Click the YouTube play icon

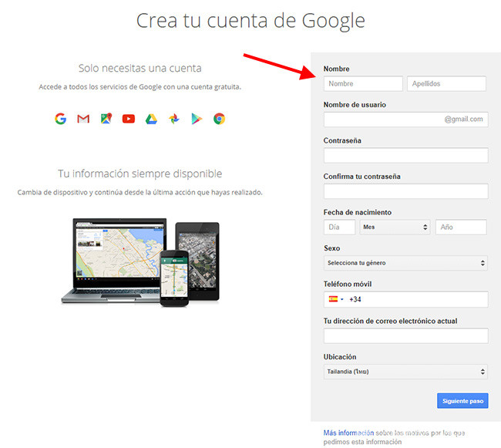(129, 119)
